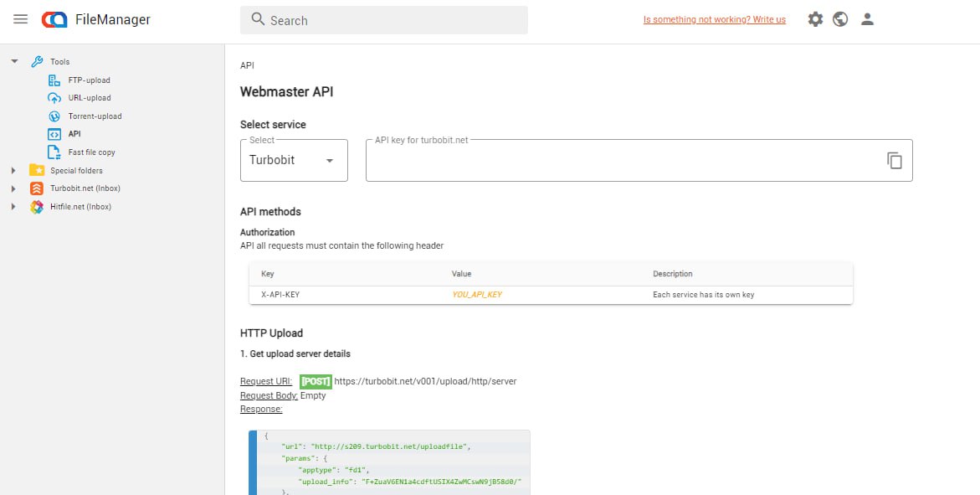Click the globe language icon

[840, 19]
